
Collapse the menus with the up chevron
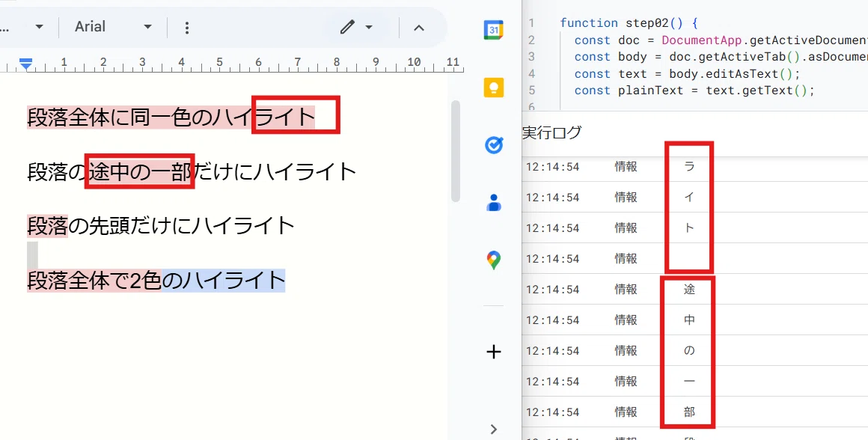(x=419, y=27)
